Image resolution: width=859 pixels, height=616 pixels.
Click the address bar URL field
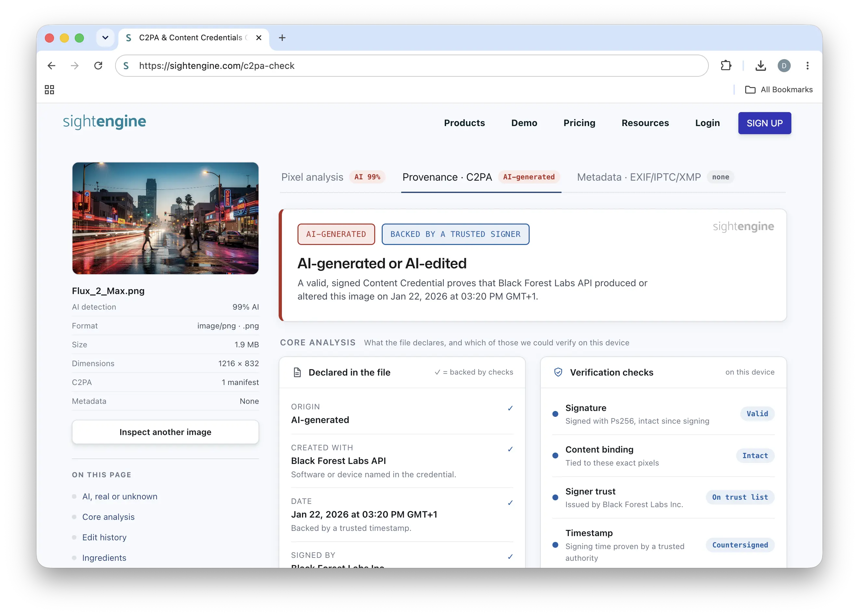[412, 65]
